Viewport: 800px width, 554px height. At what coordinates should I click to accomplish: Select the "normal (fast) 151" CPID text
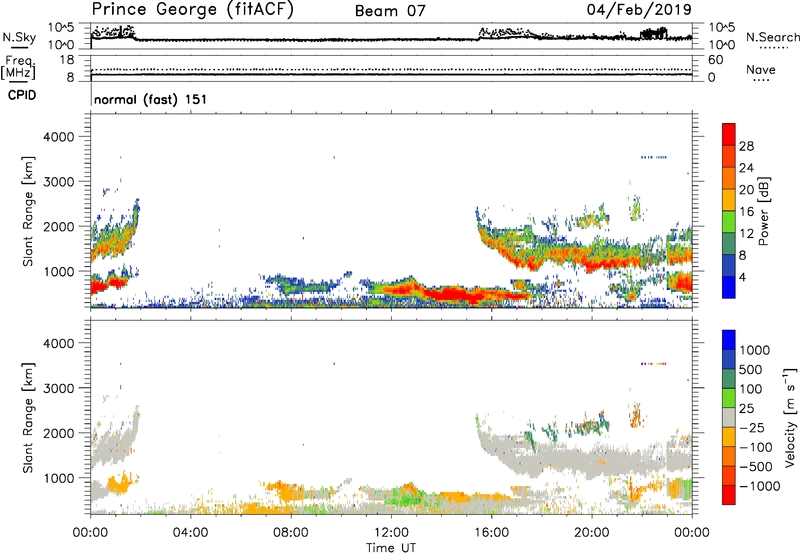151,99
